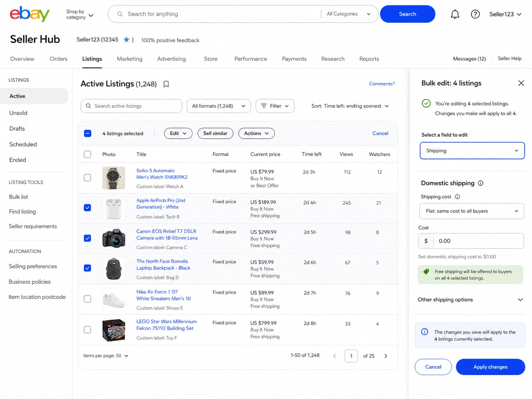Image resolution: width=532 pixels, height=399 pixels.
Task: Select the Nike Air Force 1 listing checkbox
Action: 87,299
